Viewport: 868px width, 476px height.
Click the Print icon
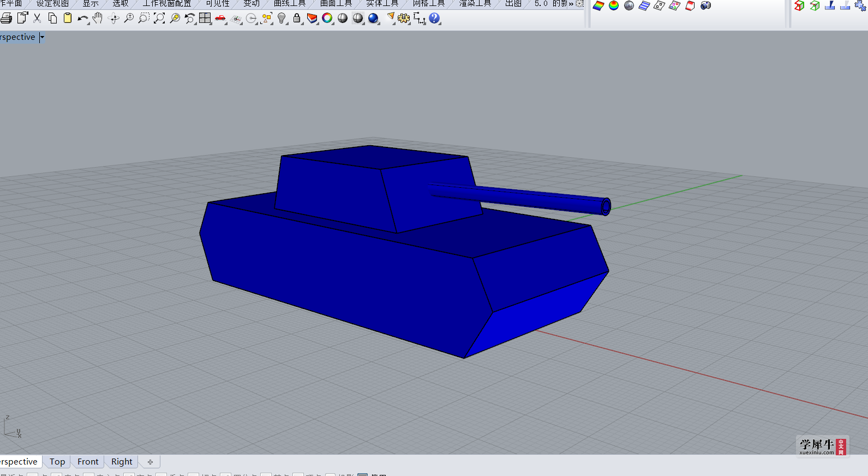coord(7,18)
